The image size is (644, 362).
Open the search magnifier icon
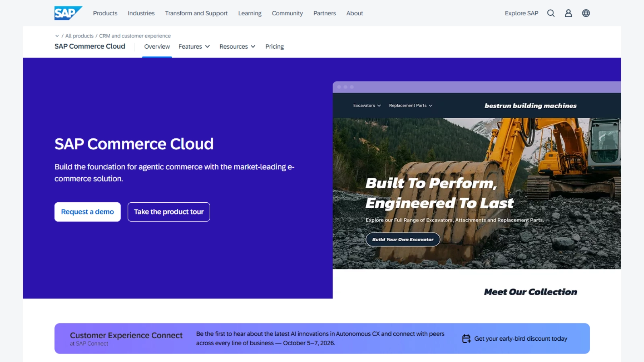coord(551,13)
